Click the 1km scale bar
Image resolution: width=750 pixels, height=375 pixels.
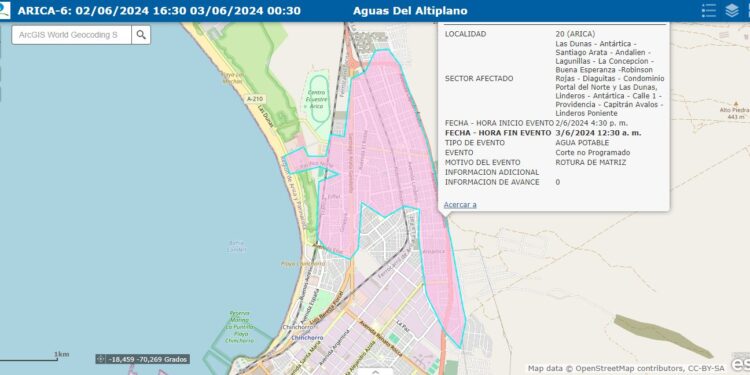pos(34,357)
